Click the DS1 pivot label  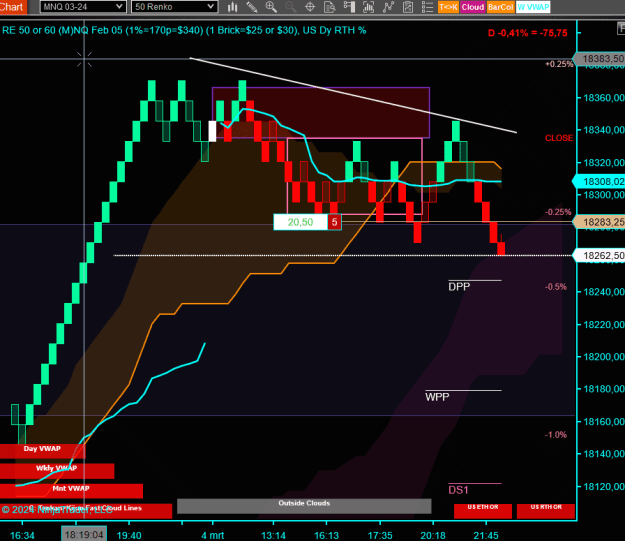click(458, 490)
